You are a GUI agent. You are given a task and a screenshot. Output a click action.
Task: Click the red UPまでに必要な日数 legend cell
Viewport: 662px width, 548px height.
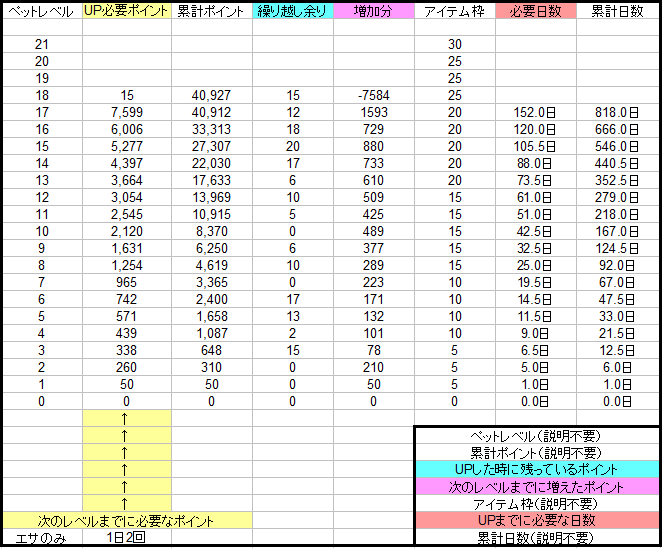pyautogui.click(x=536, y=520)
